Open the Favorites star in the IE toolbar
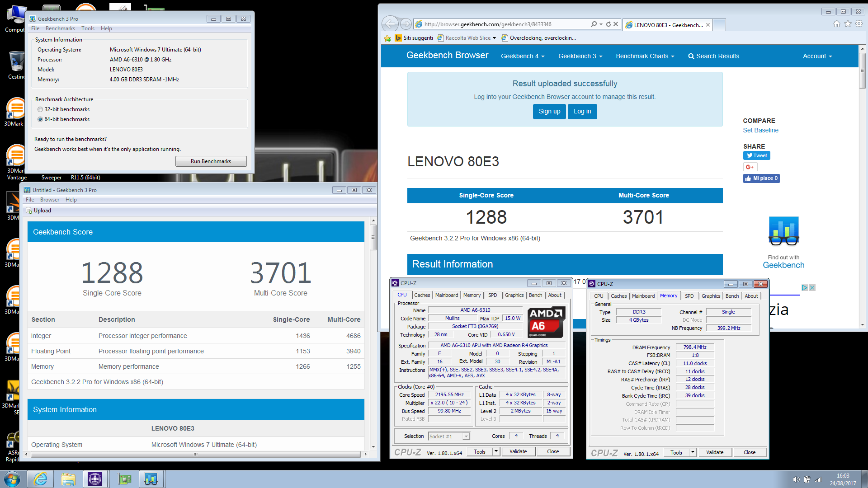Image resolution: width=868 pixels, height=488 pixels. pos(848,24)
